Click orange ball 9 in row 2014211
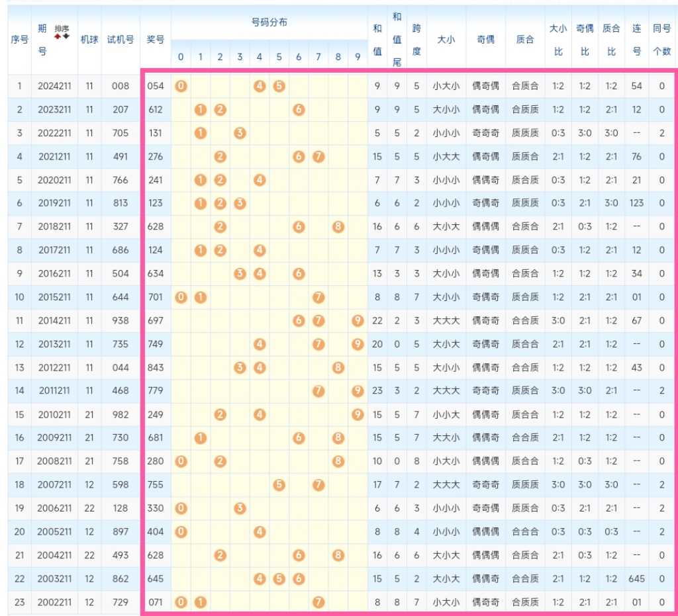 click(358, 321)
